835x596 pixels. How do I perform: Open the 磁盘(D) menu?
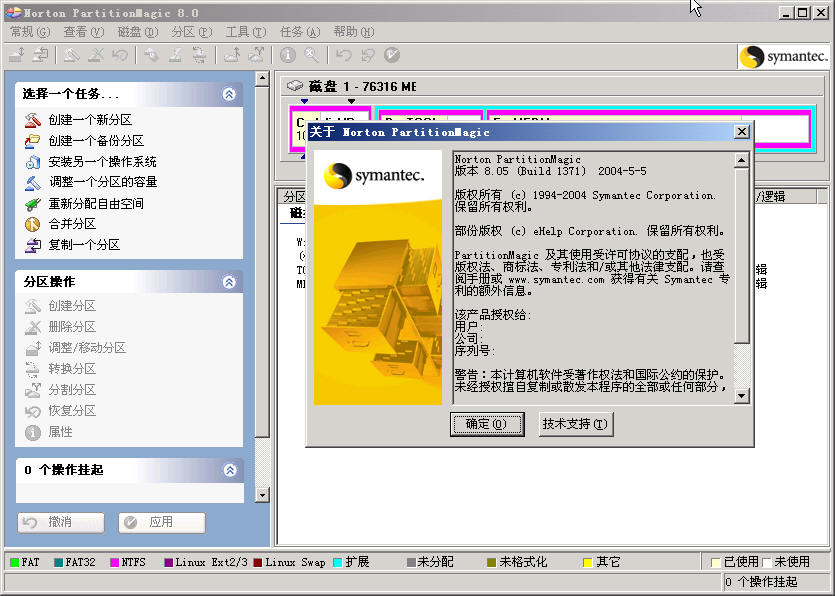(138, 32)
